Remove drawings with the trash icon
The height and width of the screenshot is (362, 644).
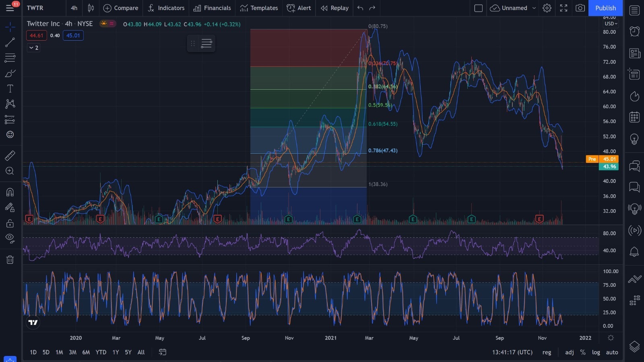(x=10, y=259)
